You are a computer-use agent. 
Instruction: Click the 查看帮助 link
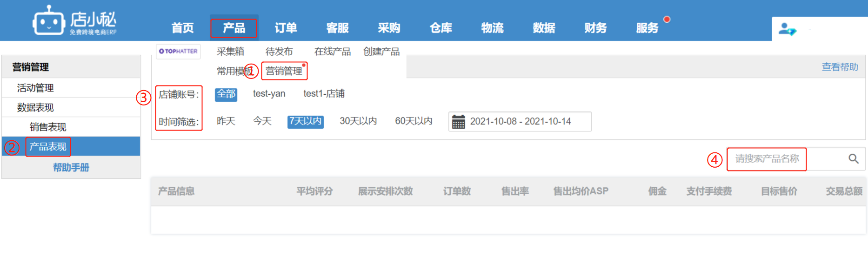pos(840,67)
